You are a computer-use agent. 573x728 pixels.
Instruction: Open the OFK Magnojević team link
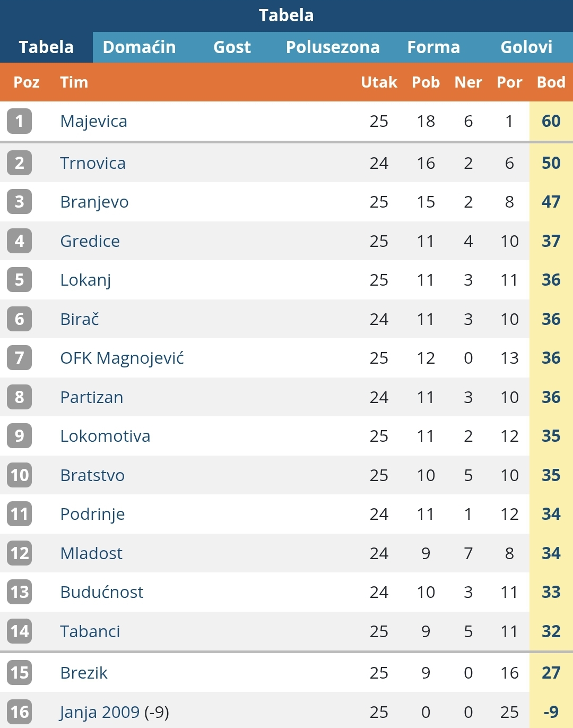(122, 358)
